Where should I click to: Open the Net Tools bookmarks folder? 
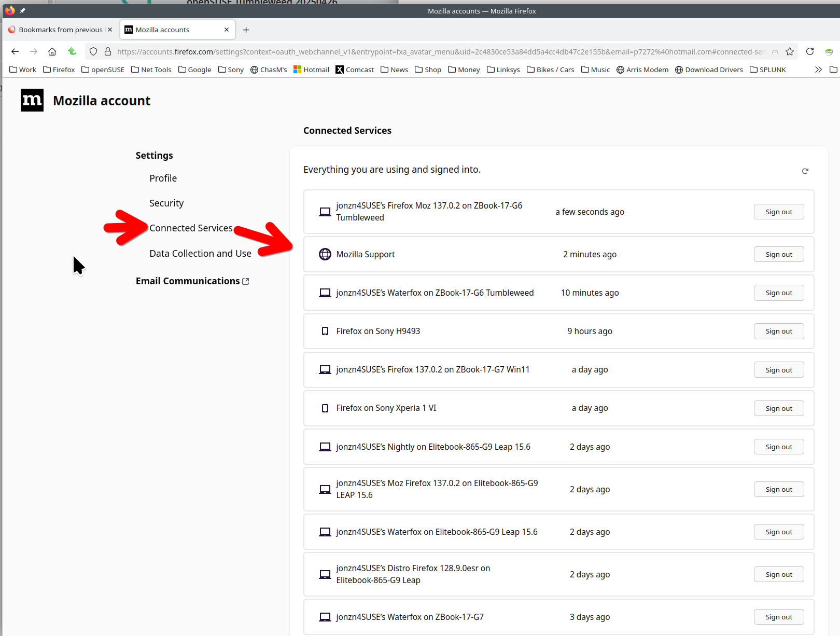(x=151, y=70)
